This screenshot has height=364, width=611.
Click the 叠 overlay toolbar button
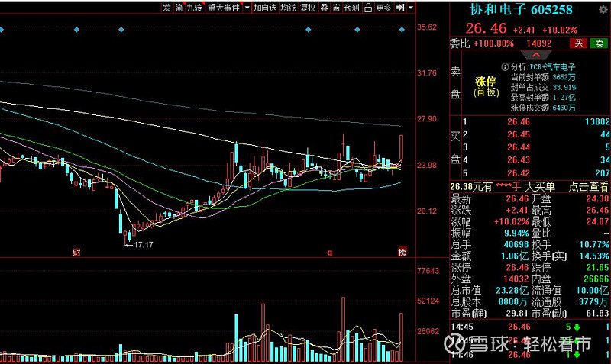pos(324,8)
